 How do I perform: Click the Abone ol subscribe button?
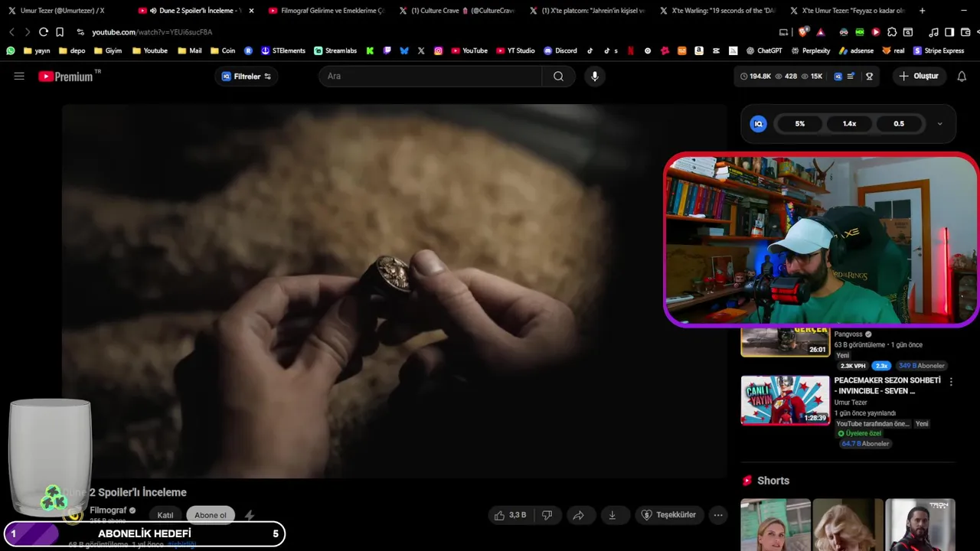211,515
